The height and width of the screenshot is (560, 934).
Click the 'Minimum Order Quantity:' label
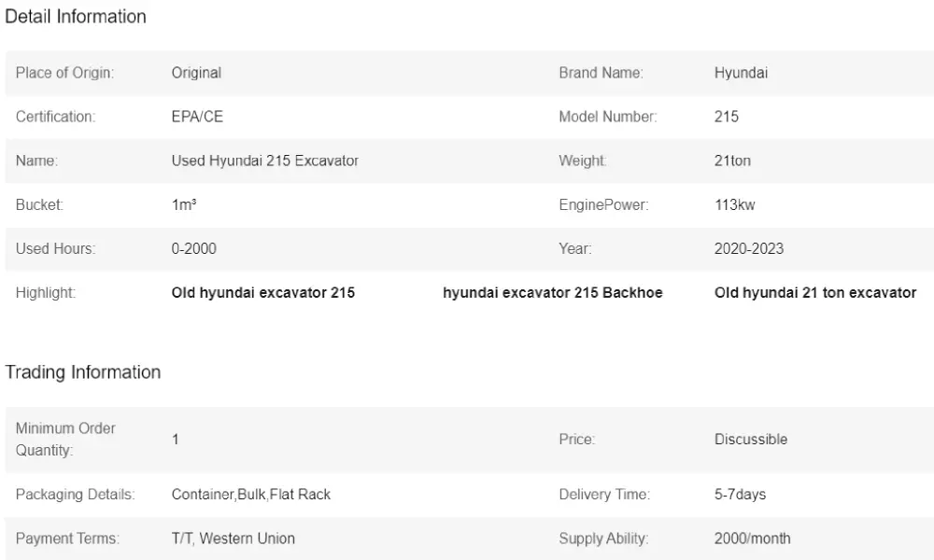pyautogui.click(x=65, y=439)
